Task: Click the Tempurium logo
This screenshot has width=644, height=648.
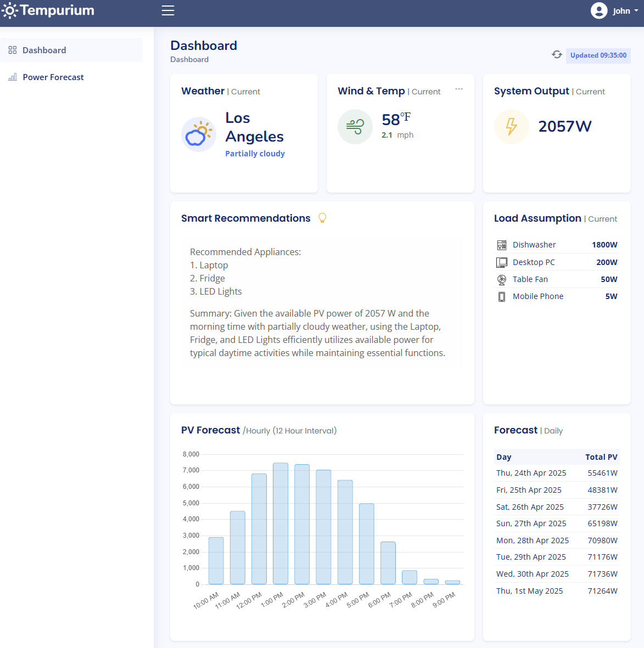Action: point(48,11)
